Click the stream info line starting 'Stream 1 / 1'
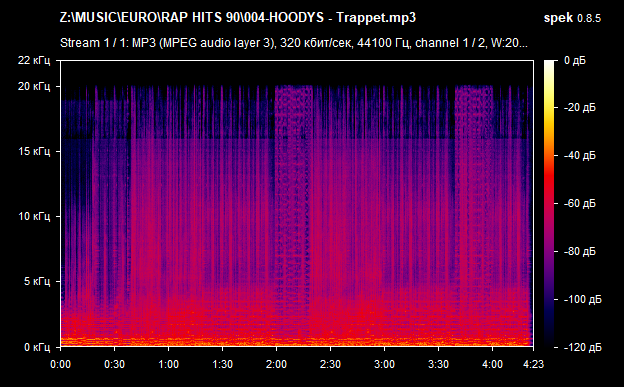Image resolution: width=624 pixels, height=387 pixels. 294,43
